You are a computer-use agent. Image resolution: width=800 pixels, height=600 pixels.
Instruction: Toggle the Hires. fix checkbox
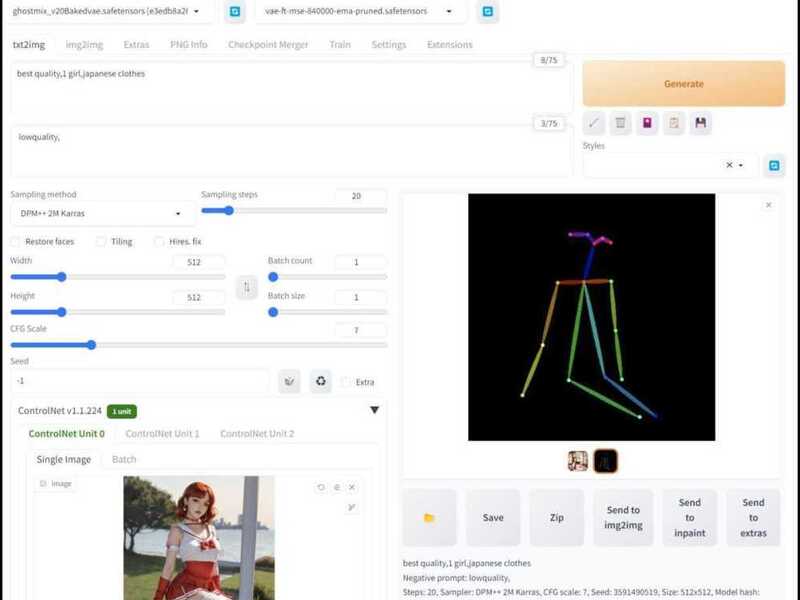160,242
